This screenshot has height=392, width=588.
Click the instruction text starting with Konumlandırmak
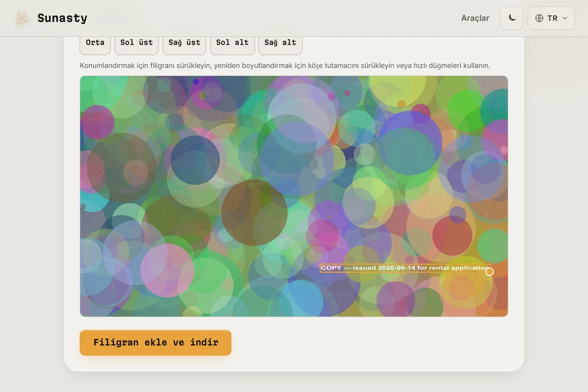click(285, 66)
